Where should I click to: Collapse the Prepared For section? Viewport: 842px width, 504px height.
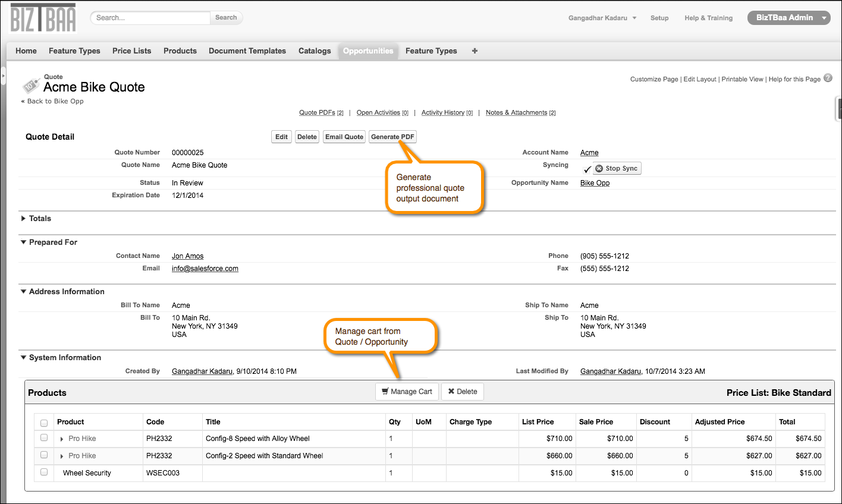coord(24,242)
